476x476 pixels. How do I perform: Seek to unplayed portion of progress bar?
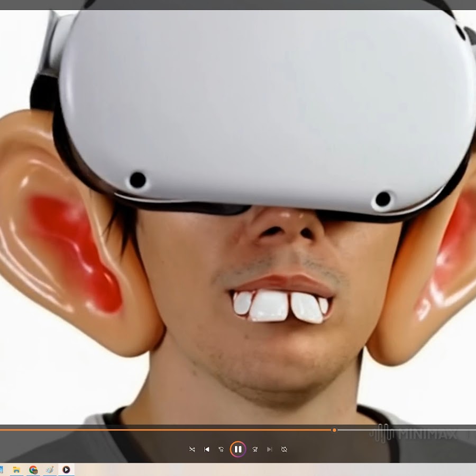[x=406, y=430]
